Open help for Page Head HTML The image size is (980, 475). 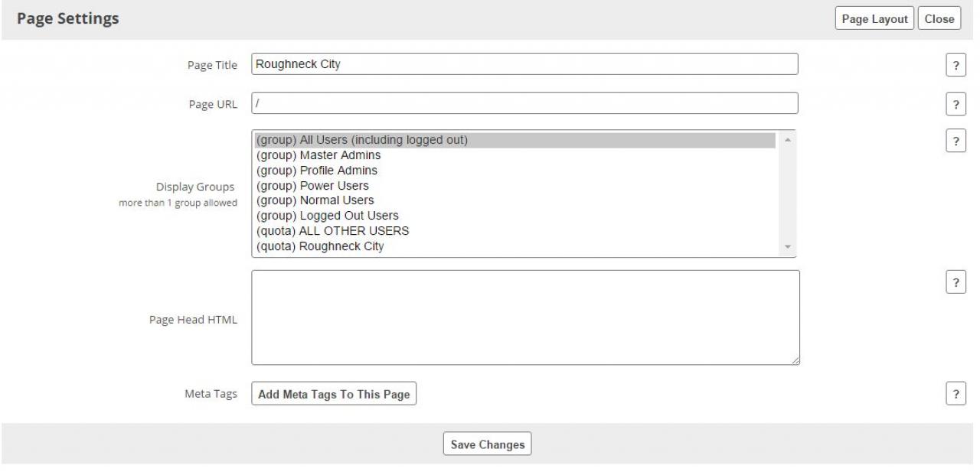955,282
